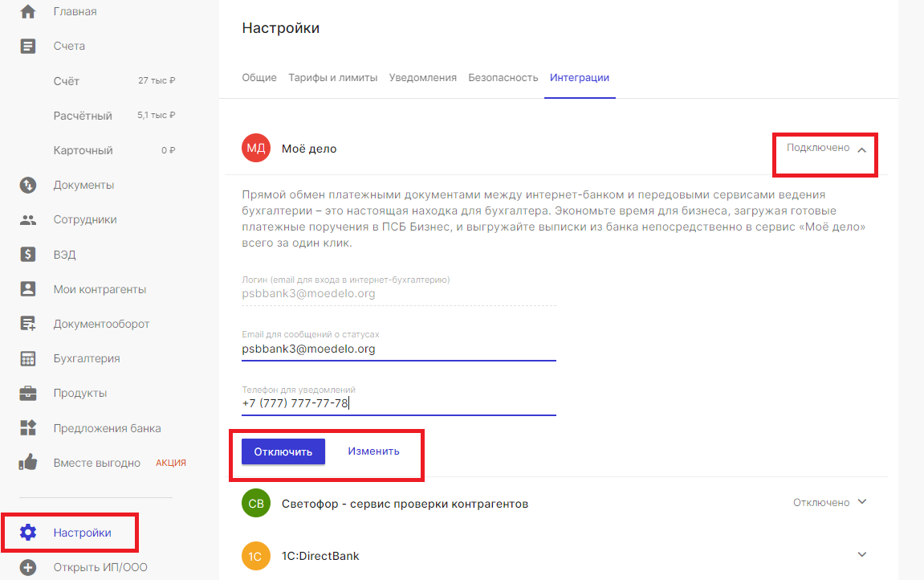Collapse the Моё дело Подключено section
The width and height of the screenshot is (924, 580).
(861, 149)
